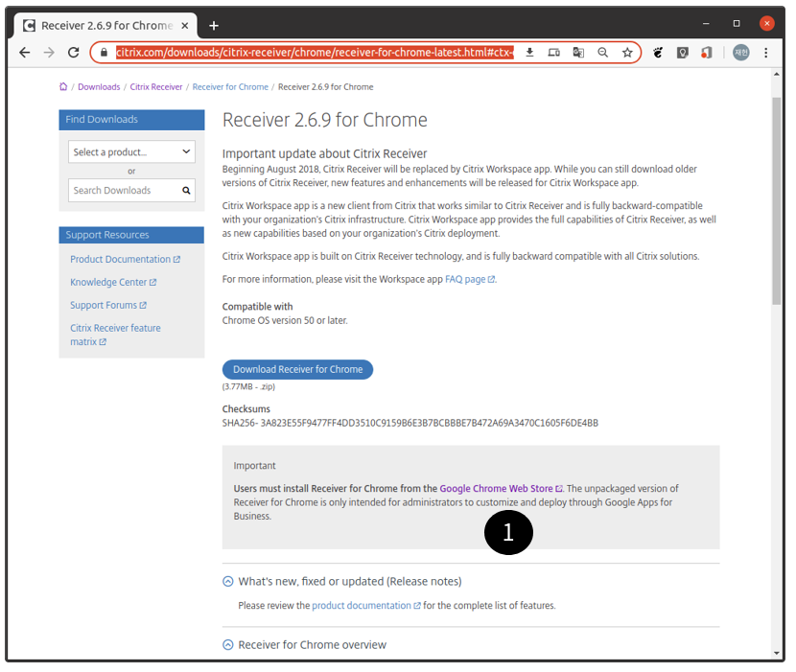The image size is (796, 672).
Task: Click the Chrome OS version 50 or later text
Action: coord(285,320)
